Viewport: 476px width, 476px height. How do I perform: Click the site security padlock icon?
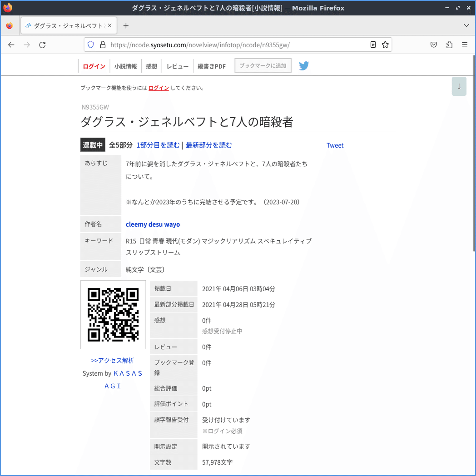pyautogui.click(x=103, y=45)
